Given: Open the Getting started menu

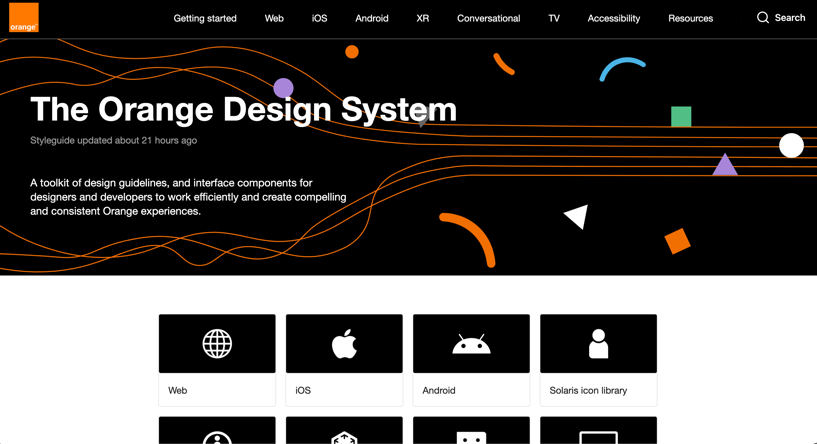Looking at the screenshot, I should [205, 18].
